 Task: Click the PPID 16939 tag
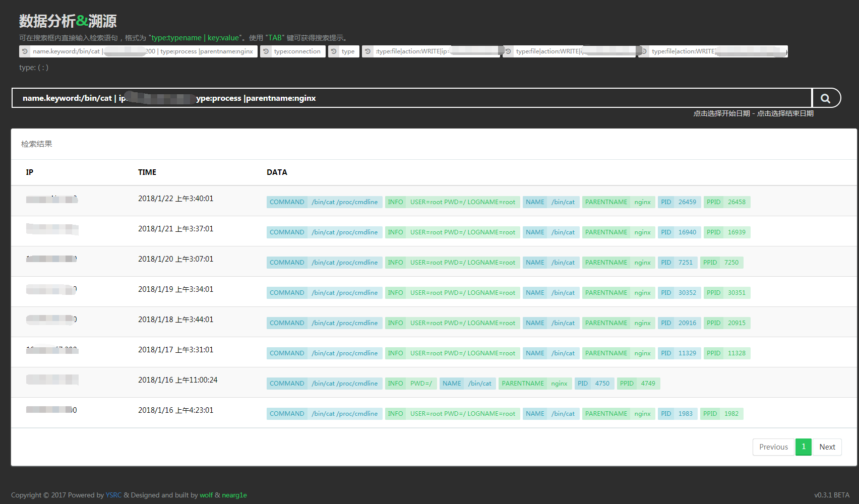coord(727,232)
